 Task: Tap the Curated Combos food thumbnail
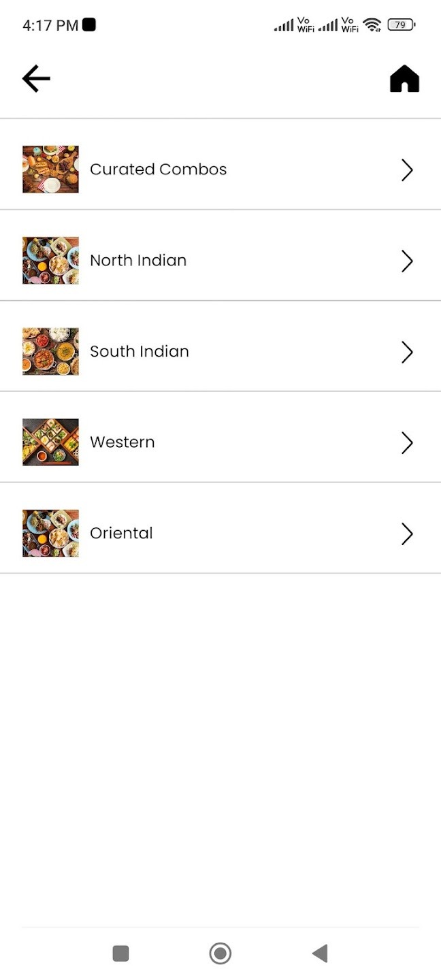click(x=50, y=169)
